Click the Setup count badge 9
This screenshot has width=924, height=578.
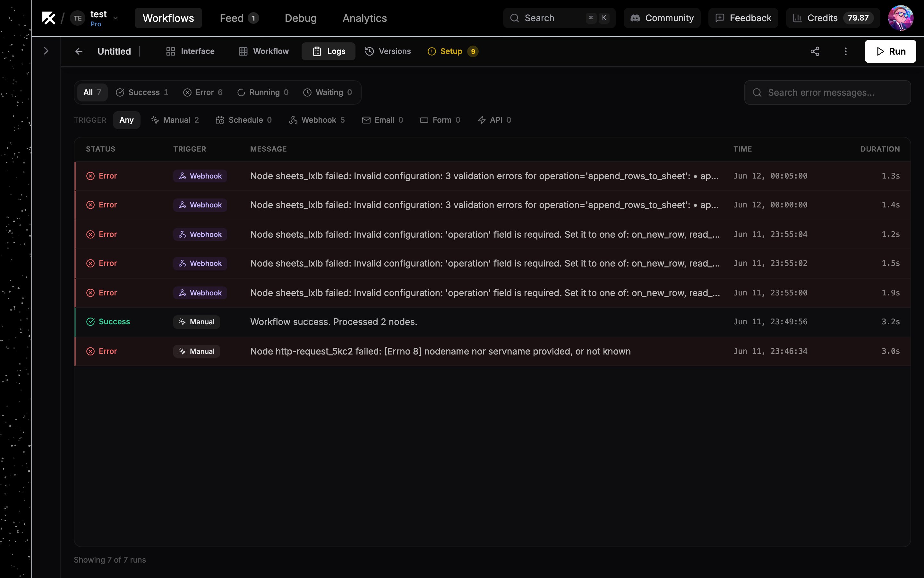click(x=473, y=51)
